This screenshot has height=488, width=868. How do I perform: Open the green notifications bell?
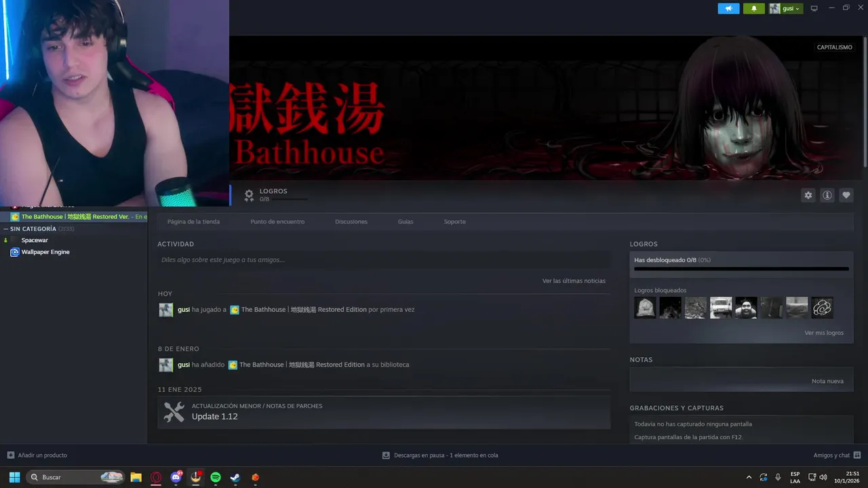pyautogui.click(x=753, y=9)
